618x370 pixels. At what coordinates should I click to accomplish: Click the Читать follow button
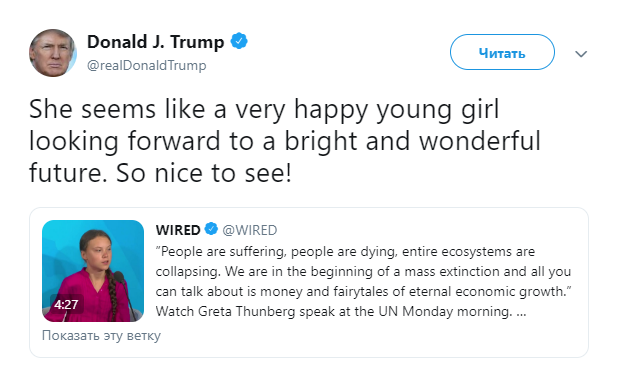[502, 52]
